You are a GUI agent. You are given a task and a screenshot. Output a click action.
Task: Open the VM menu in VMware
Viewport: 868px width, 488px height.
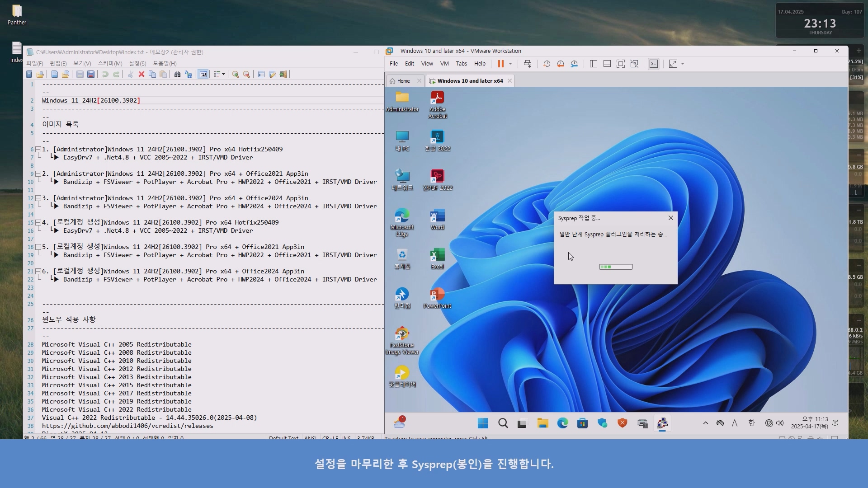point(444,64)
